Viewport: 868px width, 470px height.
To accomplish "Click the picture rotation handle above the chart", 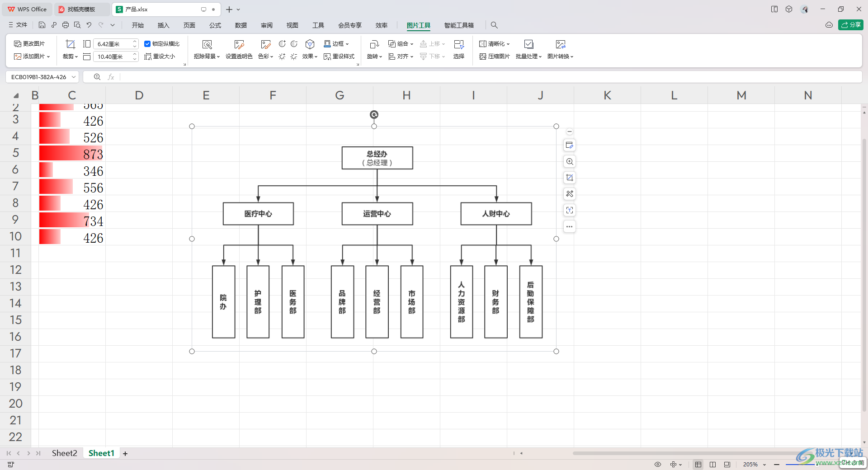I will coord(374,115).
